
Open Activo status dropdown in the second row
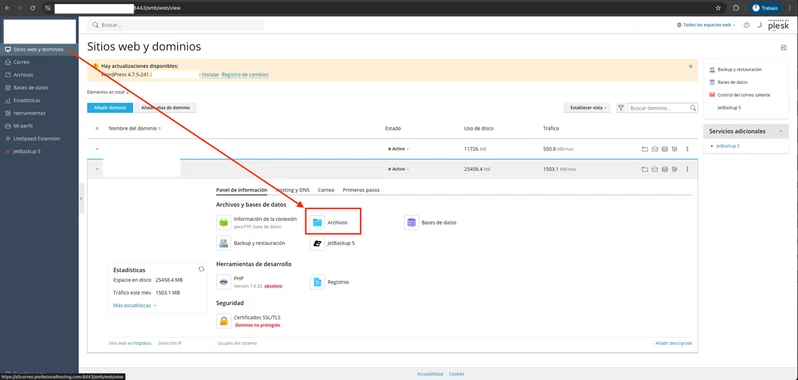tap(398, 169)
